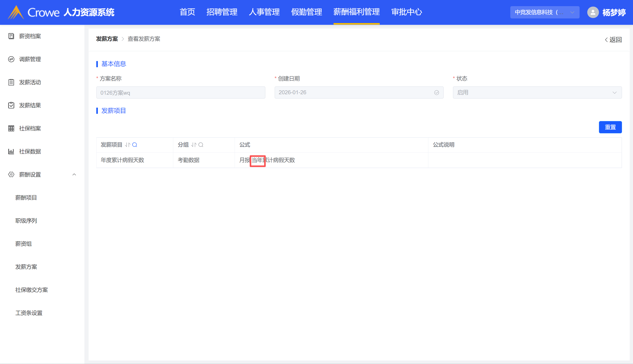Click the 薪资档案 sidebar icon
This screenshot has width=633, height=364.
[x=11, y=36]
